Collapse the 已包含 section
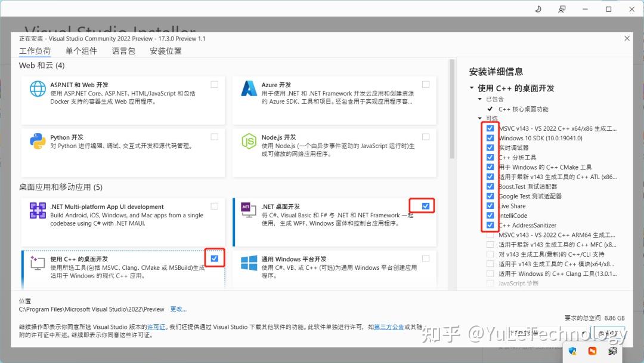 click(479, 99)
